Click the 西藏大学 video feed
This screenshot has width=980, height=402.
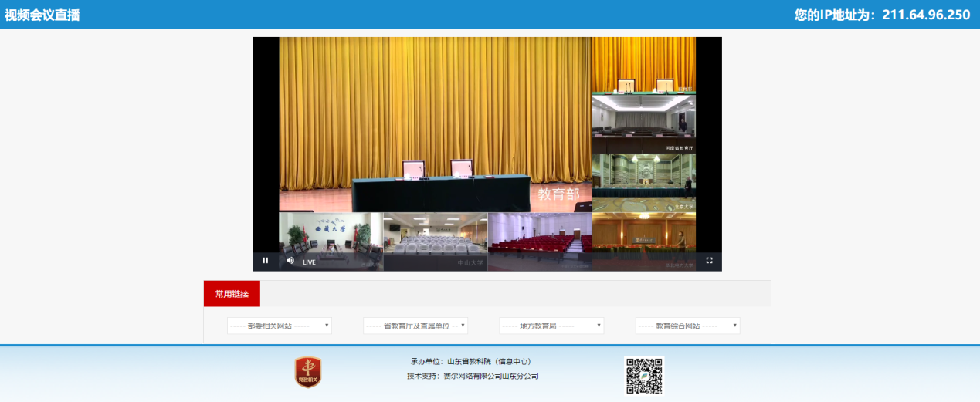pyautogui.click(x=331, y=235)
